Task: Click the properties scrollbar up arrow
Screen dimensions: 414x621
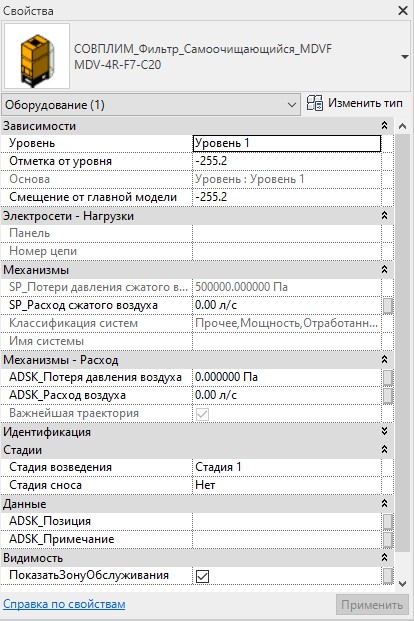Action: pyautogui.click(x=403, y=127)
